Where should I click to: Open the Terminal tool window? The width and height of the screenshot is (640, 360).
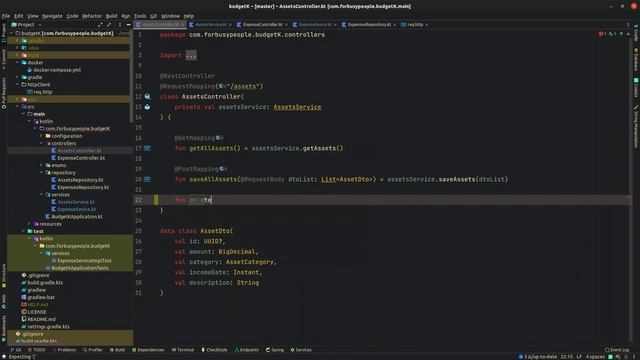coord(182,350)
